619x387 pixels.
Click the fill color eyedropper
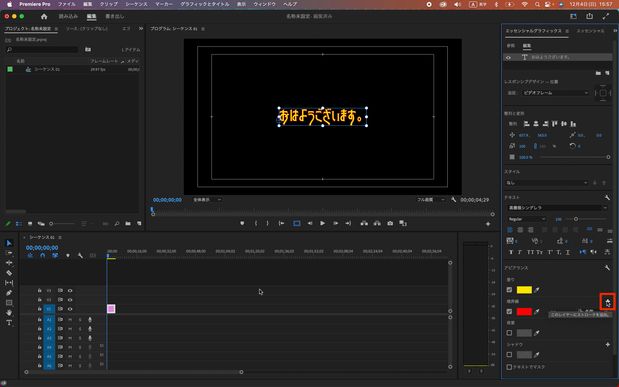click(537, 290)
